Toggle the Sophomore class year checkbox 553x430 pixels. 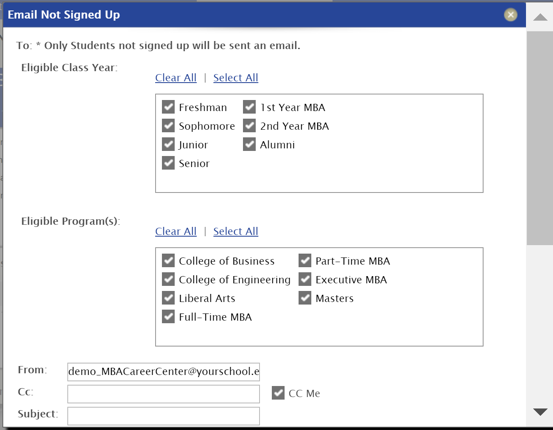(x=168, y=126)
